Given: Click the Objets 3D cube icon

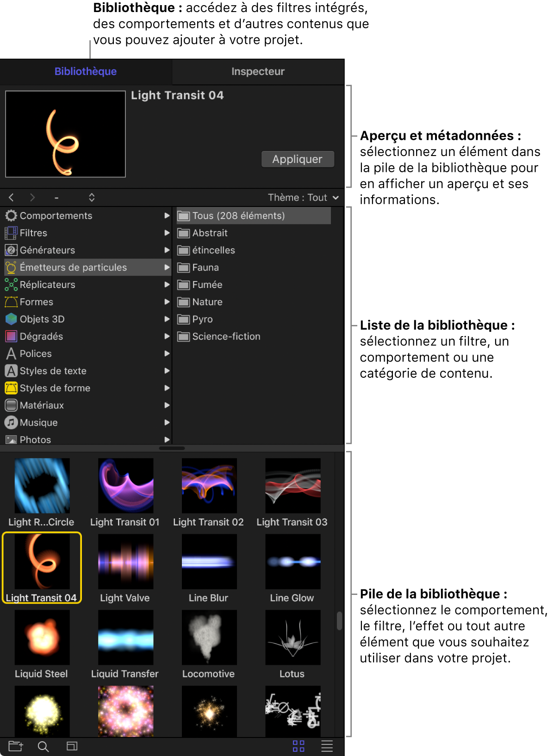Looking at the screenshot, I should point(11,319).
